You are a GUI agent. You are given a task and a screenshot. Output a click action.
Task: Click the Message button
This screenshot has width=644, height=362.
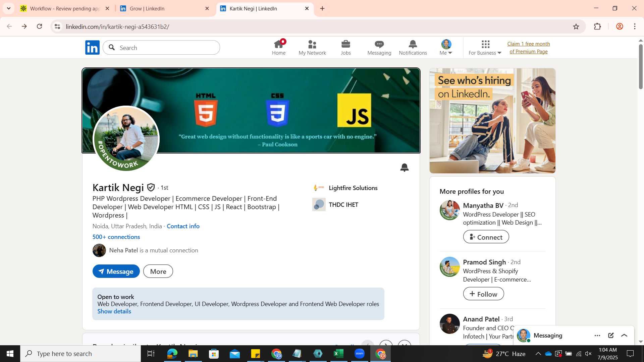(116, 271)
